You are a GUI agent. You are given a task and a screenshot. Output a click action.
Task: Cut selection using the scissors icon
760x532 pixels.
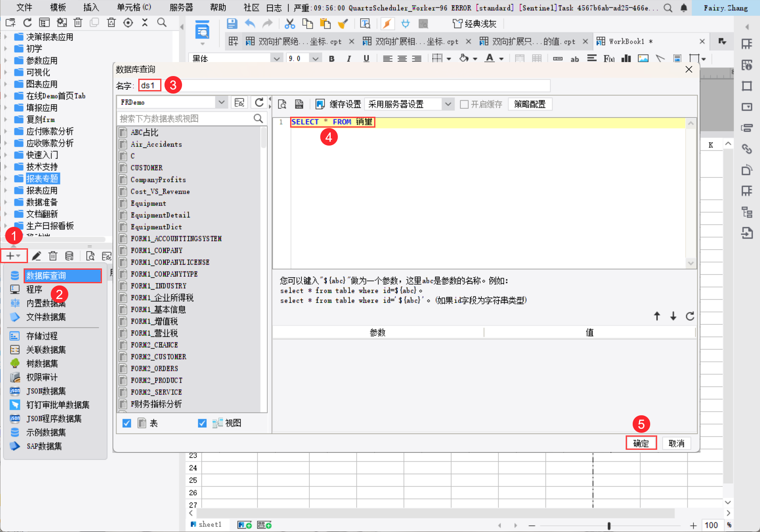[290, 24]
